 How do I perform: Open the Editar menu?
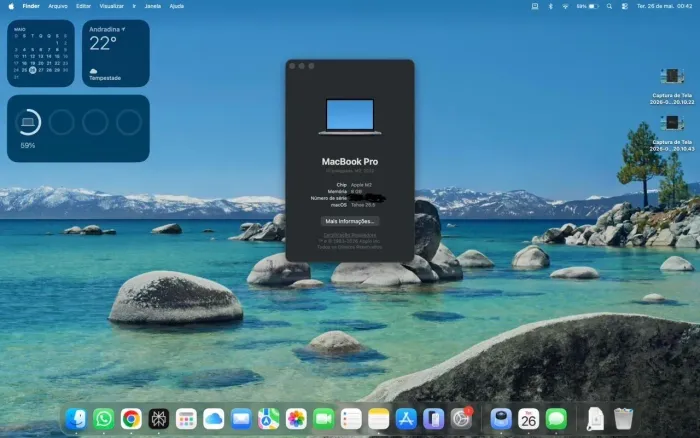(x=83, y=6)
